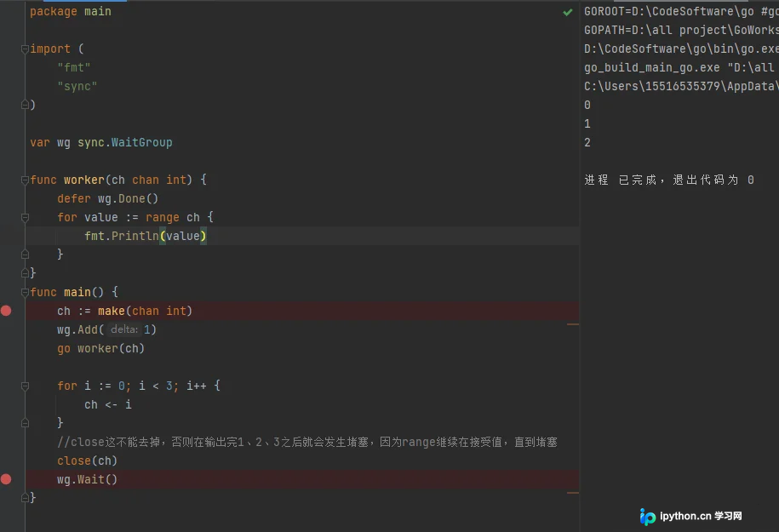This screenshot has height=532, width=779.
Task: Click the 'ch <- i' send statement
Action: 108,404
